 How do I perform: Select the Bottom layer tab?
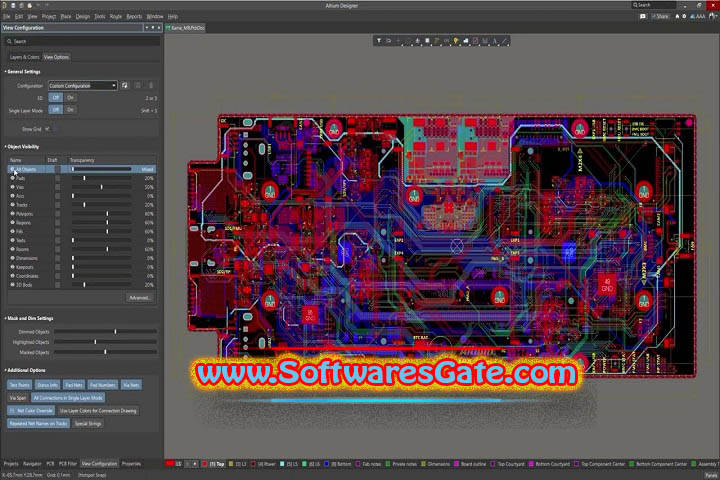pos(340,464)
